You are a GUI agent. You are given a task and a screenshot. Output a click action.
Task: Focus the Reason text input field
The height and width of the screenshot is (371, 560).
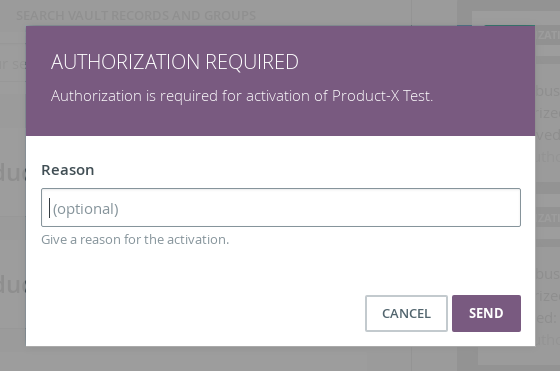point(281,207)
